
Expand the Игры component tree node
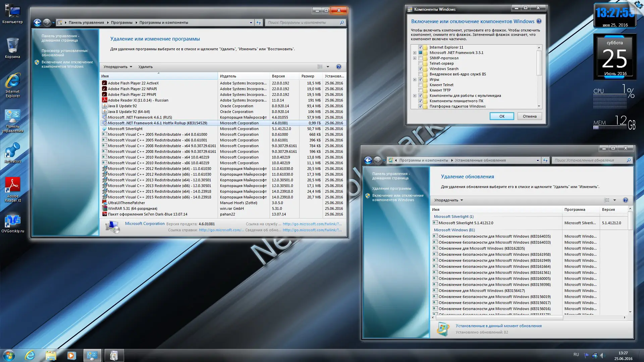coord(415,79)
